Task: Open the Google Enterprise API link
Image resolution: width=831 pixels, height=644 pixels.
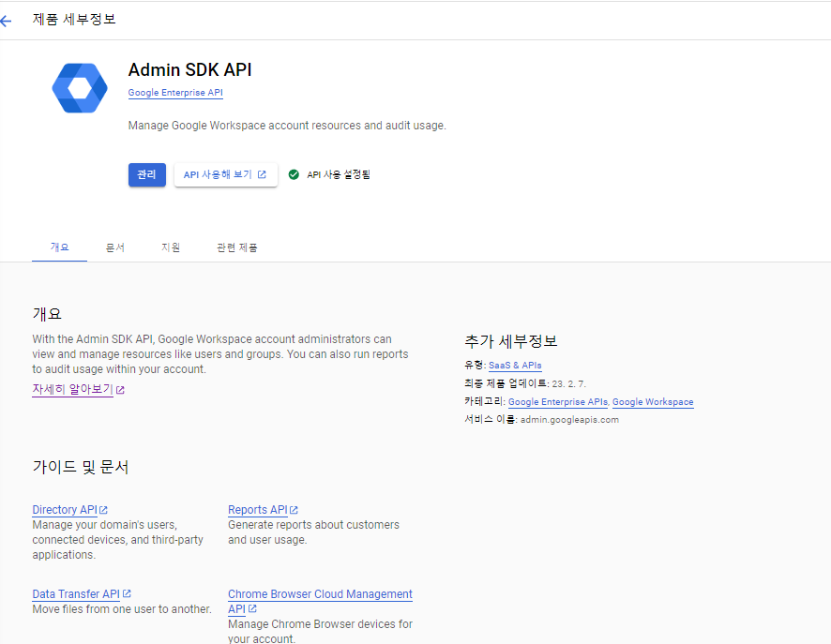Action: click(x=175, y=93)
